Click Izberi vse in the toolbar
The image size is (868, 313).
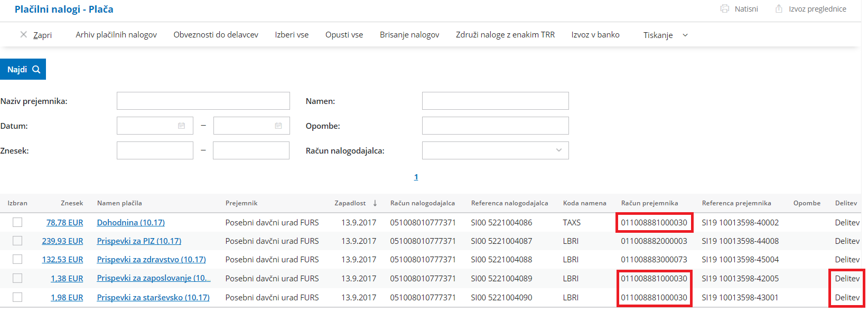click(292, 34)
